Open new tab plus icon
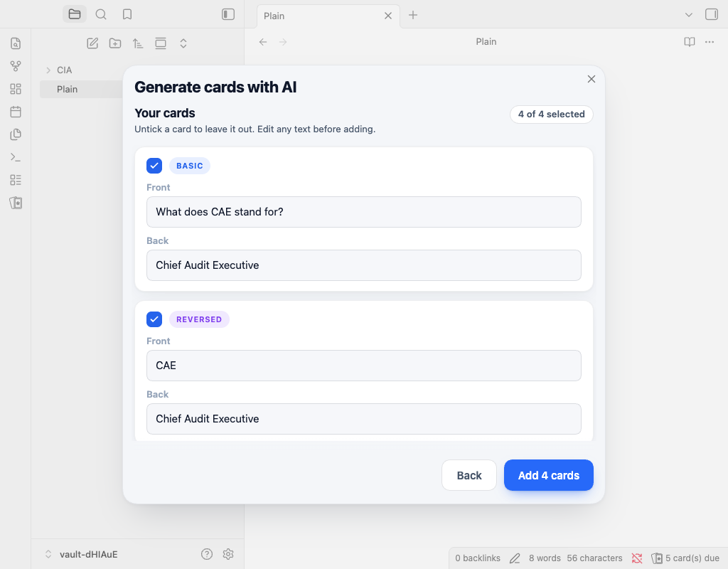The width and height of the screenshot is (728, 569). tap(413, 15)
